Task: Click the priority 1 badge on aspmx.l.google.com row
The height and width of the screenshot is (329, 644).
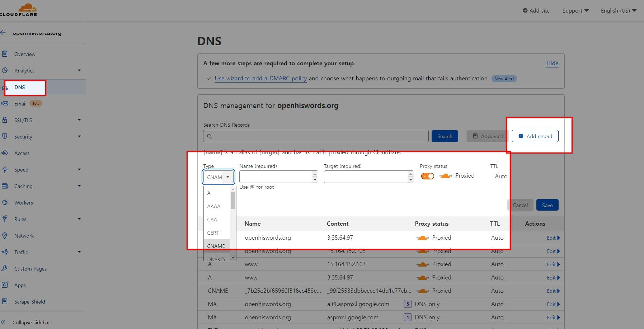Action: coord(407,318)
